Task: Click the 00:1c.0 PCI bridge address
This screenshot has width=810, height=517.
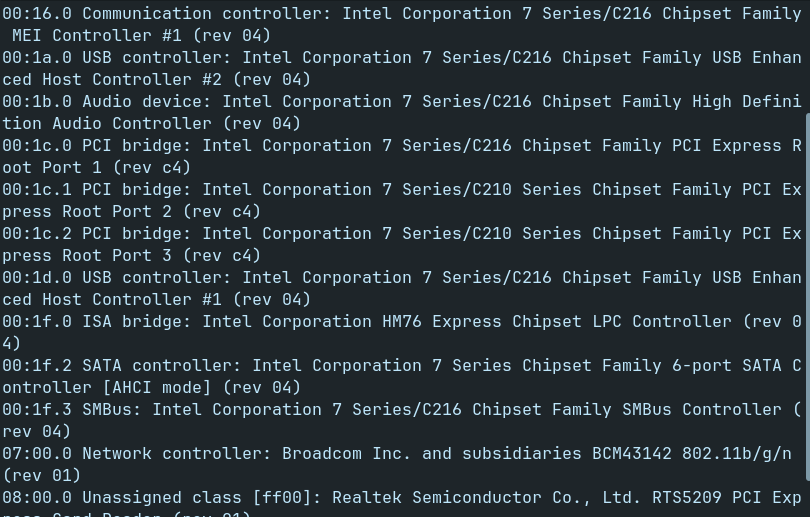Action: (x=37, y=146)
